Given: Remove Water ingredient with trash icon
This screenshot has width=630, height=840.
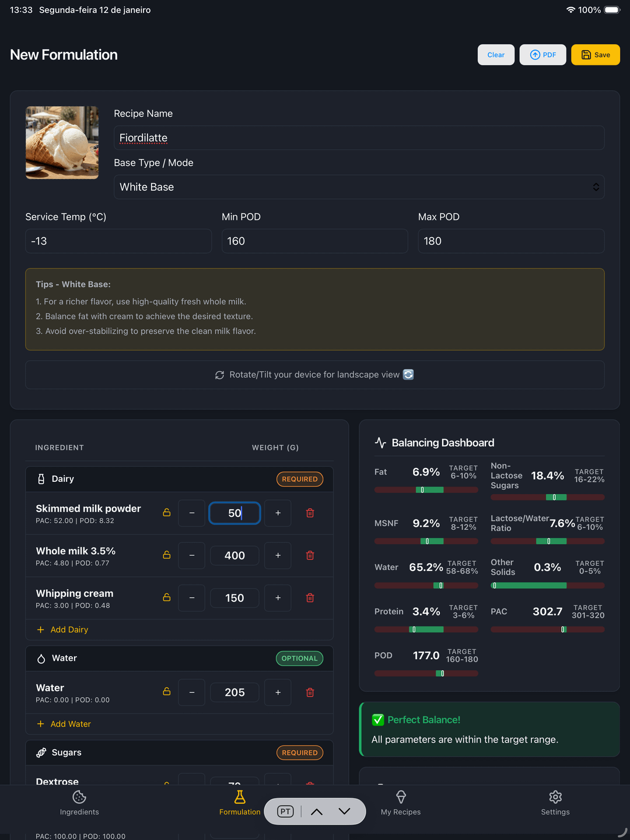Looking at the screenshot, I should 310,692.
